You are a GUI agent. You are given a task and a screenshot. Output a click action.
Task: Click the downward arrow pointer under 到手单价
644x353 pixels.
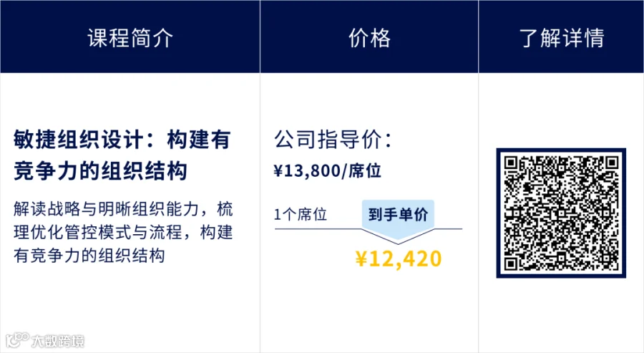point(398,236)
